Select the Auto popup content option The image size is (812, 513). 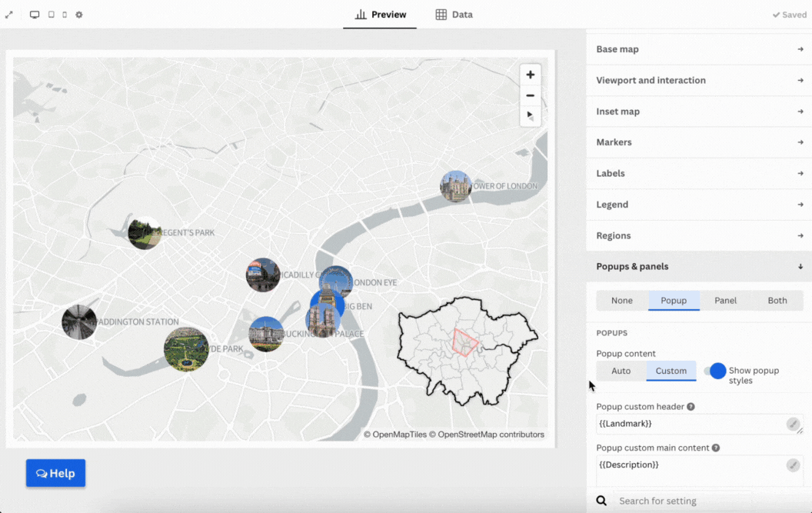pyautogui.click(x=621, y=371)
